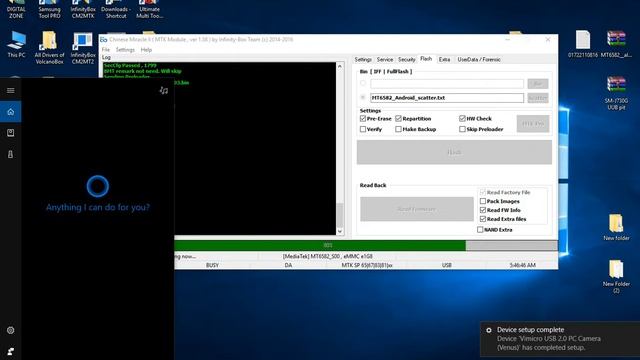
Task: Click the USB status bar entry
Action: pos(447,265)
